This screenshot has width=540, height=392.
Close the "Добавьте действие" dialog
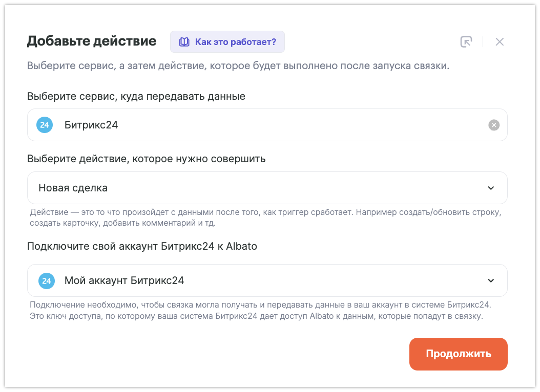click(500, 42)
